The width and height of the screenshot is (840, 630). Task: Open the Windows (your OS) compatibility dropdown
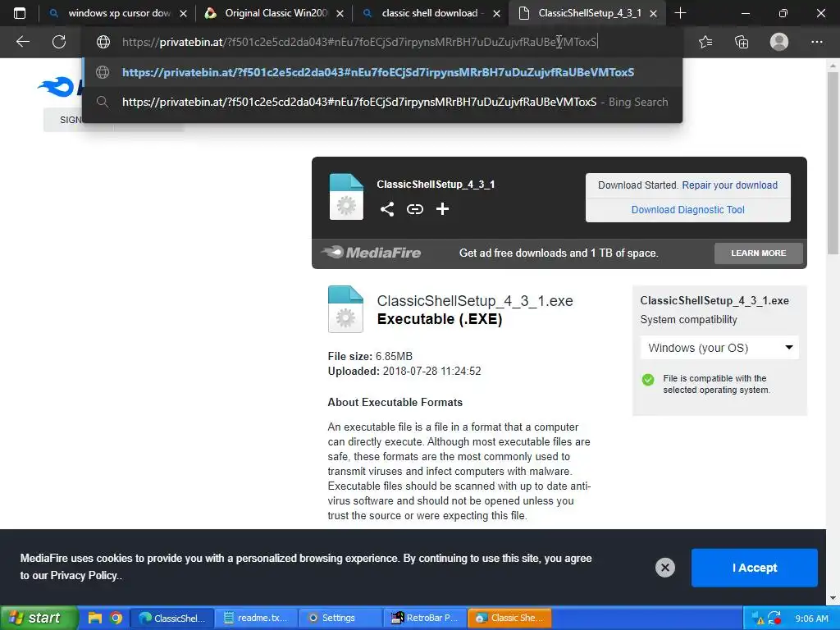click(719, 348)
